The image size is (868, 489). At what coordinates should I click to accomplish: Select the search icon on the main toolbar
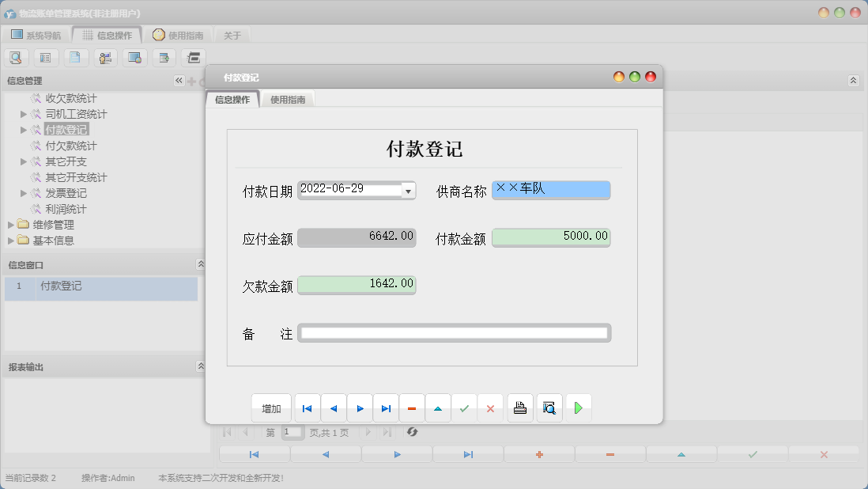click(x=16, y=57)
